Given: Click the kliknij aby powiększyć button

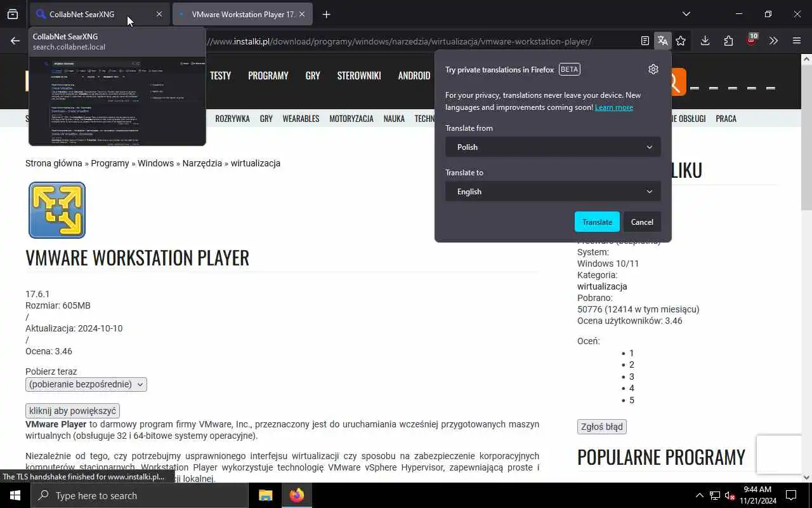Looking at the screenshot, I should pyautogui.click(x=72, y=411).
